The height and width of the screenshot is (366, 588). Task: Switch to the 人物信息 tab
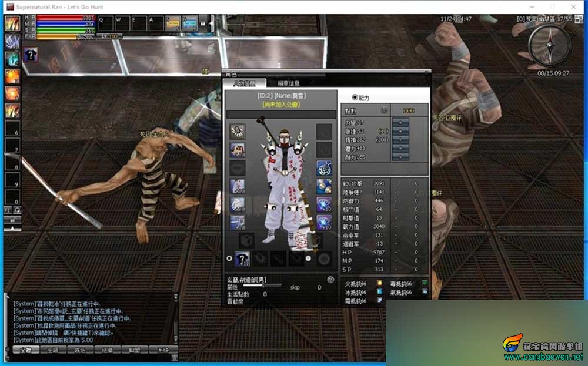(x=244, y=83)
